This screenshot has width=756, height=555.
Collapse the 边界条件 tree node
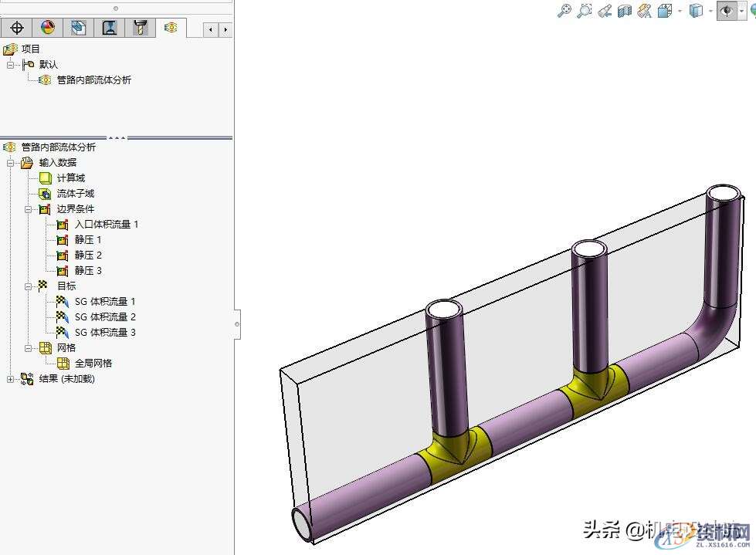coord(28,208)
